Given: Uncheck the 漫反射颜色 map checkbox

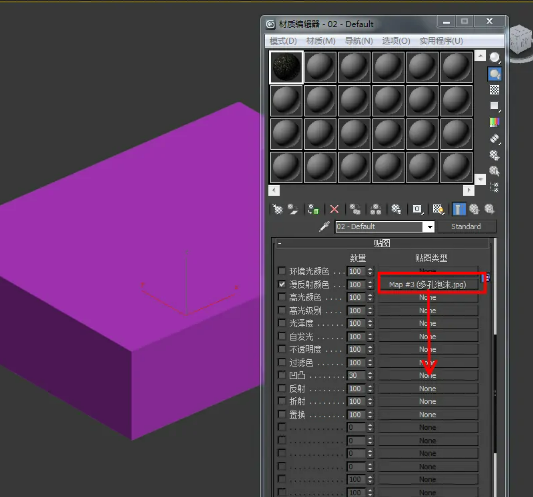Looking at the screenshot, I should point(282,284).
